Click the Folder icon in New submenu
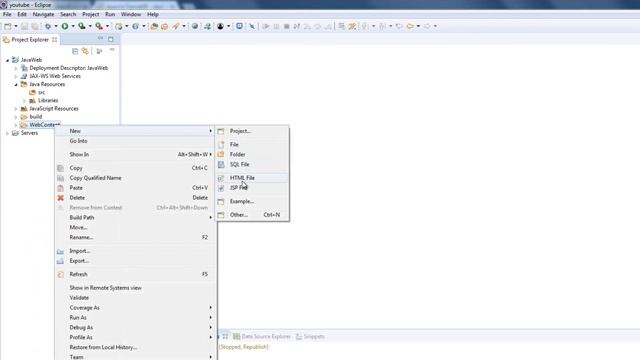Viewport: 640px width, 360px height. click(221, 154)
